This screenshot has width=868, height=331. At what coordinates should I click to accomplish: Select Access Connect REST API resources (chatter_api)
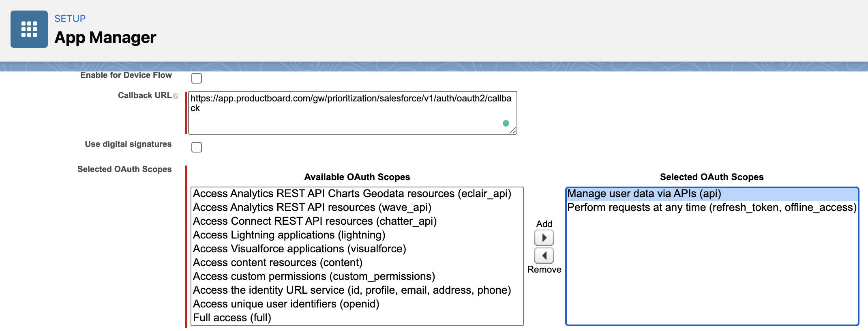pyautogui.click(x=357, y=221)
